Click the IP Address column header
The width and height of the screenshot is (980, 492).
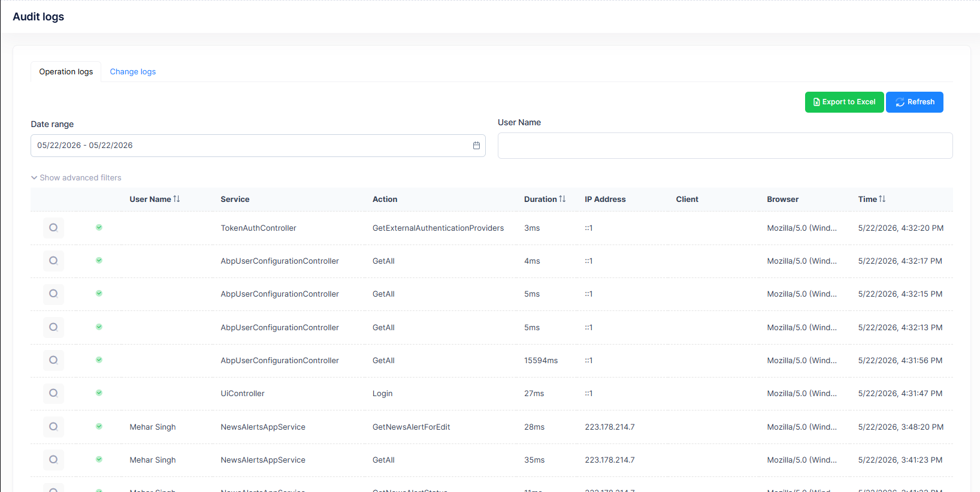point(605,200)
